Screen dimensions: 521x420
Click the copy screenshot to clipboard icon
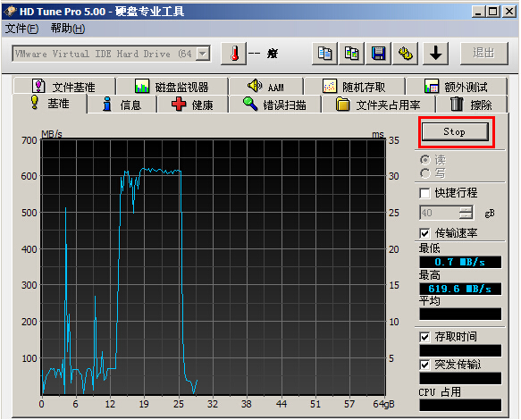tap(351, 54)
